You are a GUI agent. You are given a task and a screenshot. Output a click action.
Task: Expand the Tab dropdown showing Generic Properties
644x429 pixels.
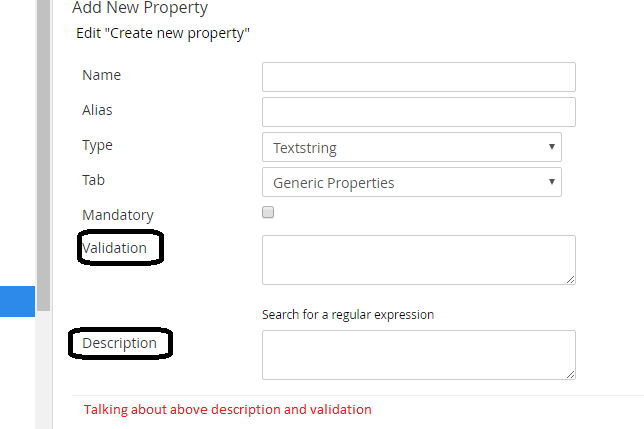pyautogui.click(x=411, y=182)
